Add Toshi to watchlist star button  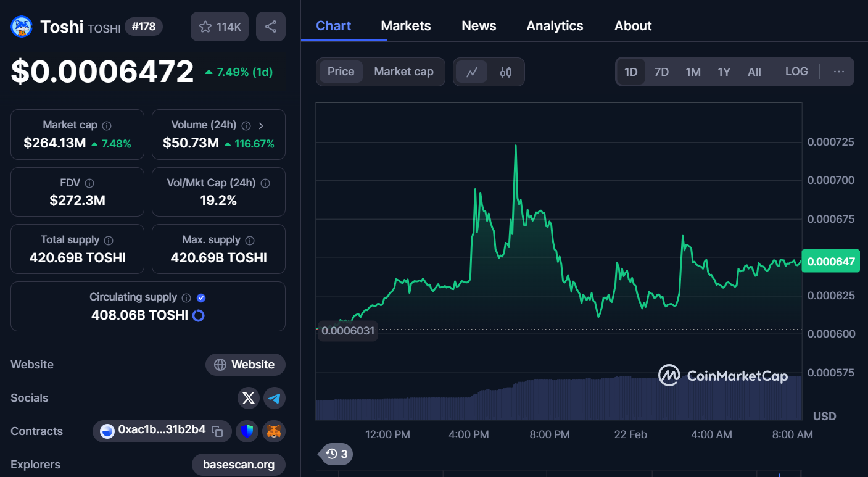tap(220, 27)
